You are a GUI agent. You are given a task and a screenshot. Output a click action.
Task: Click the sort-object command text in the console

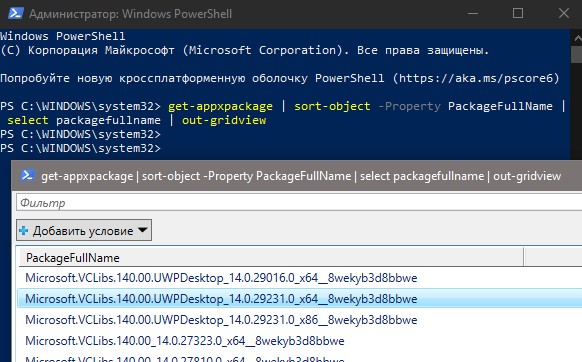(332, 106)
